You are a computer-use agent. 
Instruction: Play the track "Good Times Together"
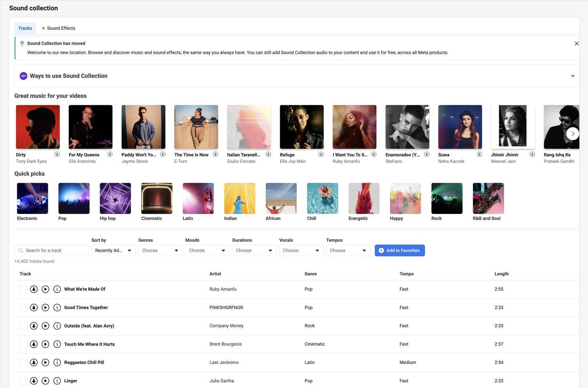pyautogui.click(x=45, y=308)
